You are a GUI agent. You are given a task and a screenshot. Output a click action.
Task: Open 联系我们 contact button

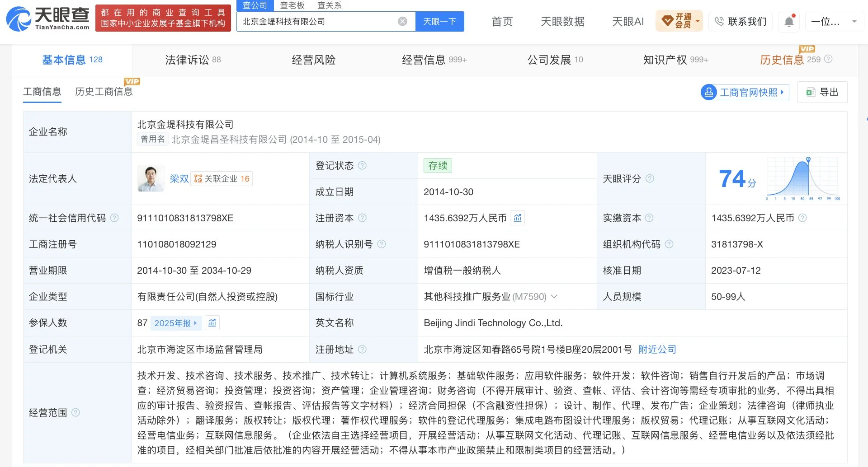coord(741,21)
